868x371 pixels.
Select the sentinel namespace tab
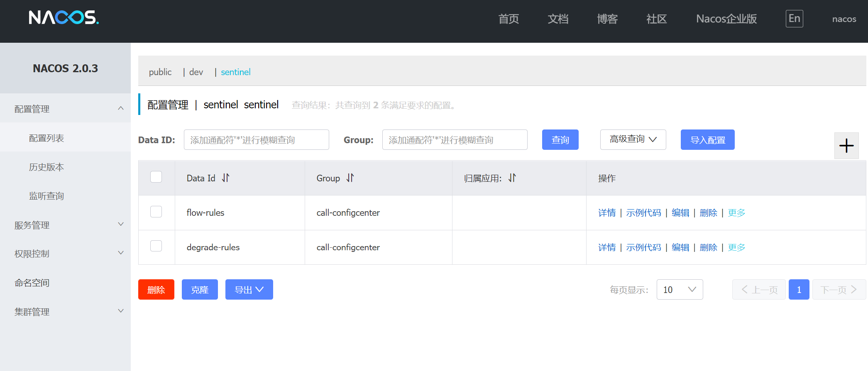(x=236, y=72)
